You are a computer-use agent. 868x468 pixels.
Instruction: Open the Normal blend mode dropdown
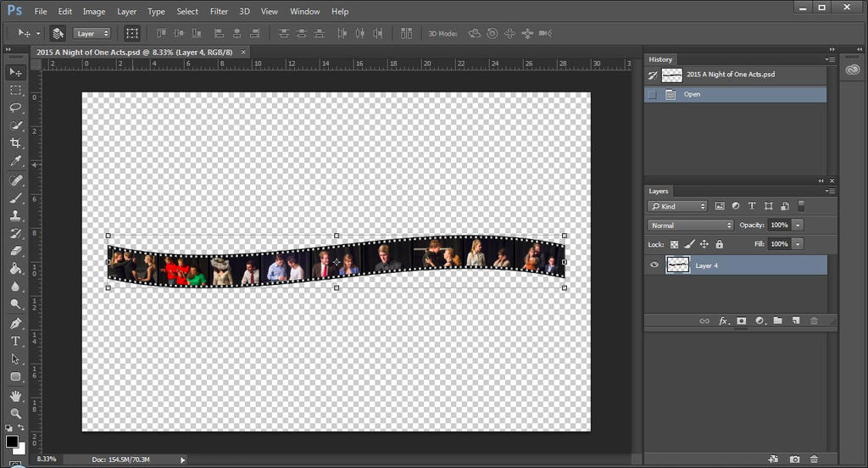tap(691, 226)
